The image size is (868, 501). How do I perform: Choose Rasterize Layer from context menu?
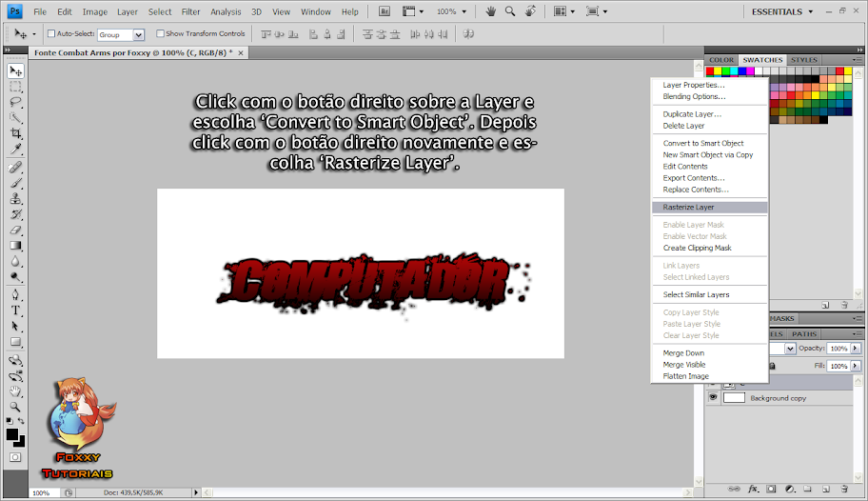[688, 207]
